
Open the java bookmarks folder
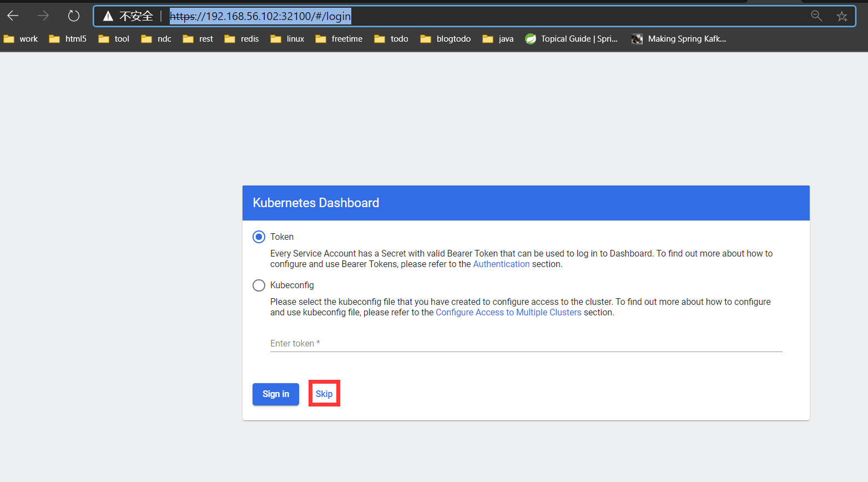pos(498,39)
